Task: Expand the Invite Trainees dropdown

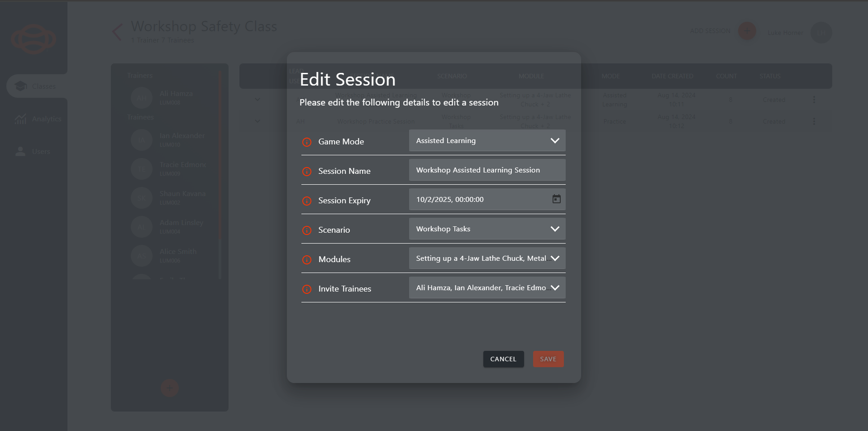Action: coord(487,288)
